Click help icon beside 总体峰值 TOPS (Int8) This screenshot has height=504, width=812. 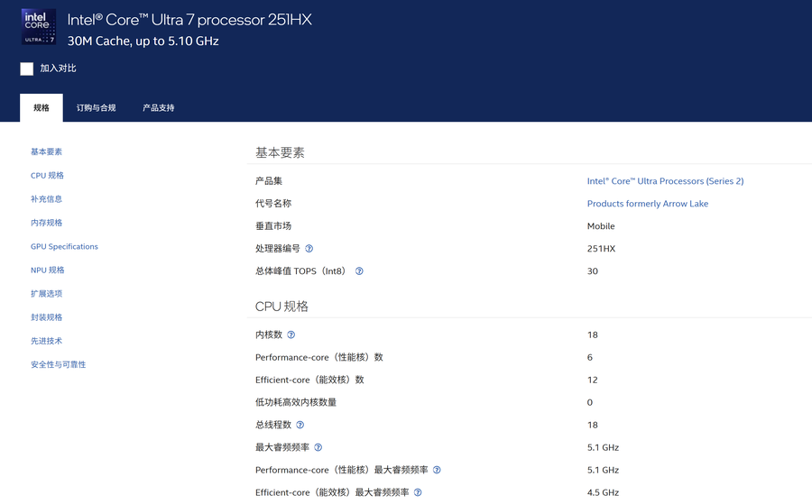(359, 271)
